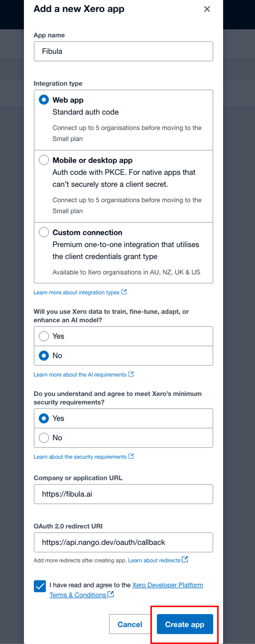Screen dimensions: 255x644
Task: Click the Create app button
Action: [185, 625]
